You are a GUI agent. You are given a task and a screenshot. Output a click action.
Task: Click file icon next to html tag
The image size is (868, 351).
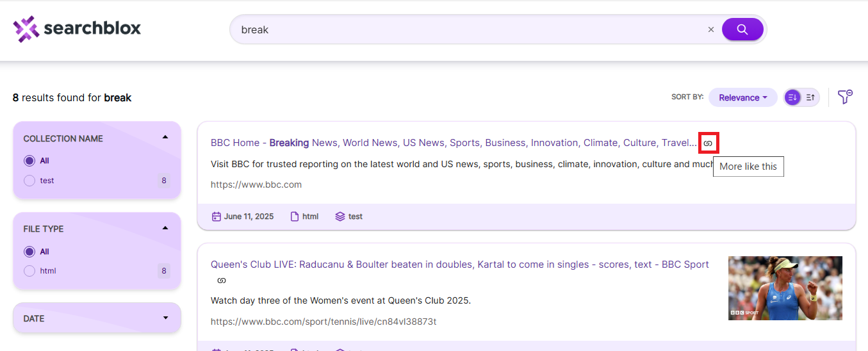(295, 216)
